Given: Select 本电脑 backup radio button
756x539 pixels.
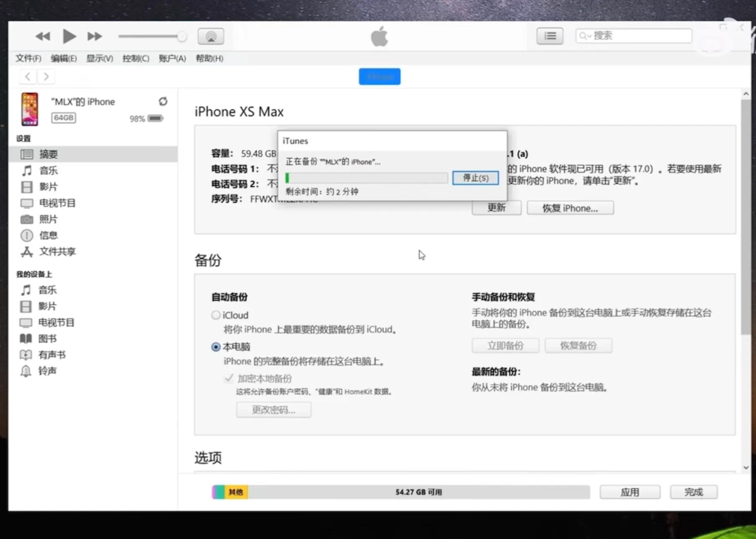Looking at the screenshot, I should [x=216, y=346].
